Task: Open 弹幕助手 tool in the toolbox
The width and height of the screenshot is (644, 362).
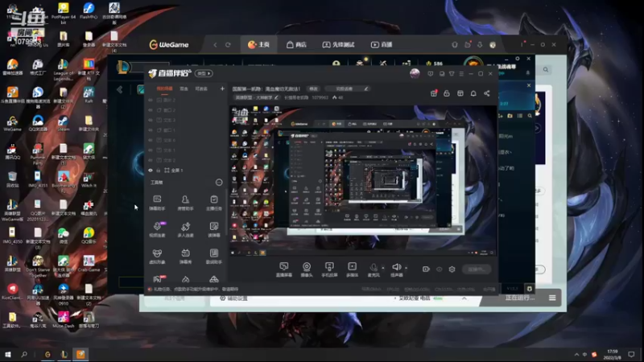Action: 157,203
